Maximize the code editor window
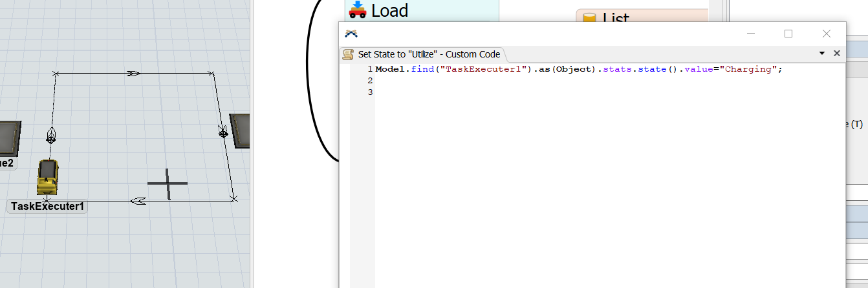 tap(788, 34)
